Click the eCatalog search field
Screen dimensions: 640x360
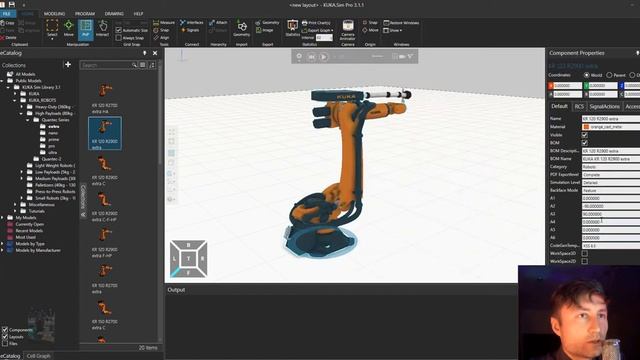tap(106, 65)
